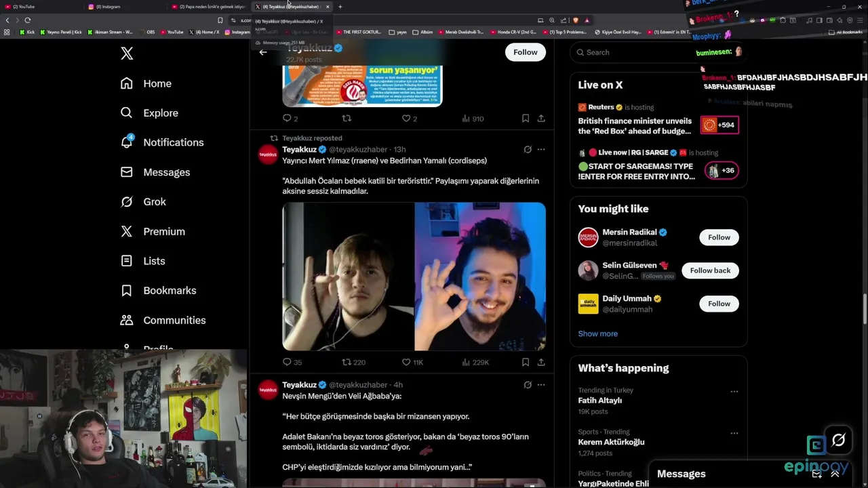
Task: Reply to the Mert Yılmaz post with 35 replies
Action: 292,363
